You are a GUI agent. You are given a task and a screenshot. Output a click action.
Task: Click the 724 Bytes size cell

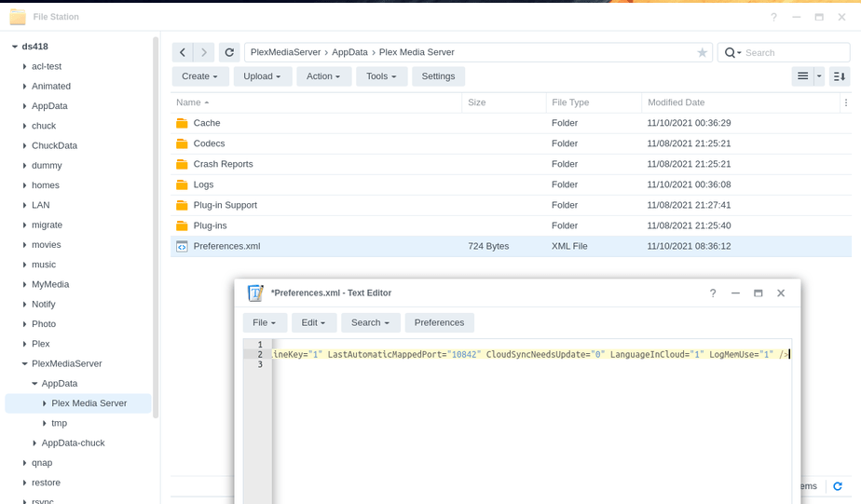pos(488,247)
